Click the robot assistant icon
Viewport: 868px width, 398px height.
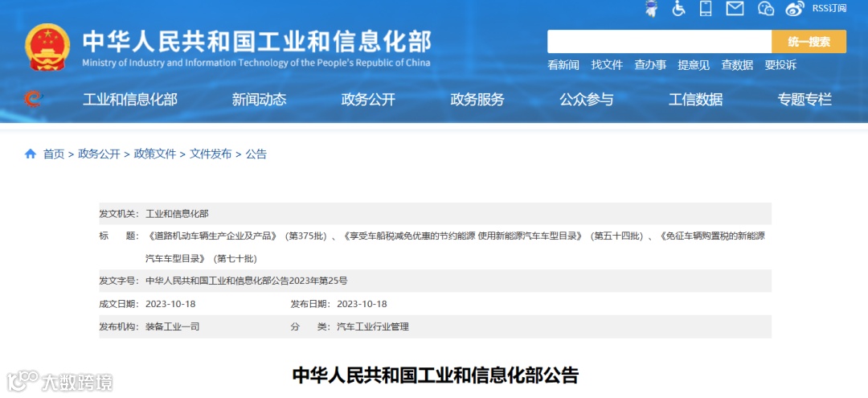point(652,8)
